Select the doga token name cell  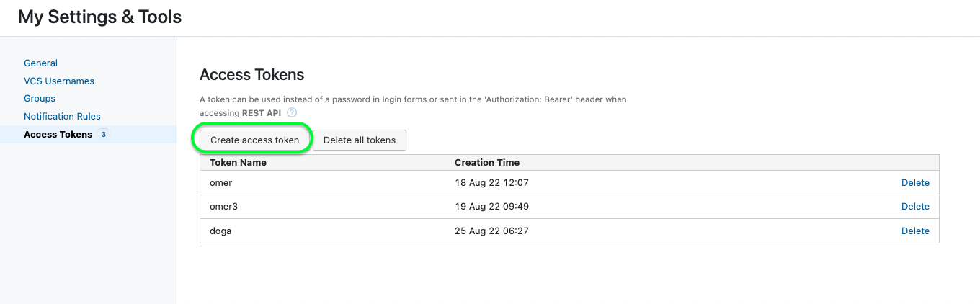[x=220, y=231]
